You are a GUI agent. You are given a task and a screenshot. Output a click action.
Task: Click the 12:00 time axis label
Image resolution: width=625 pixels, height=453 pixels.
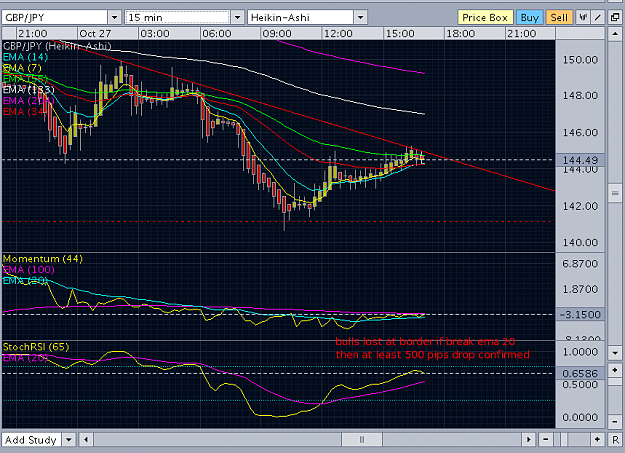tap(338, 33)
